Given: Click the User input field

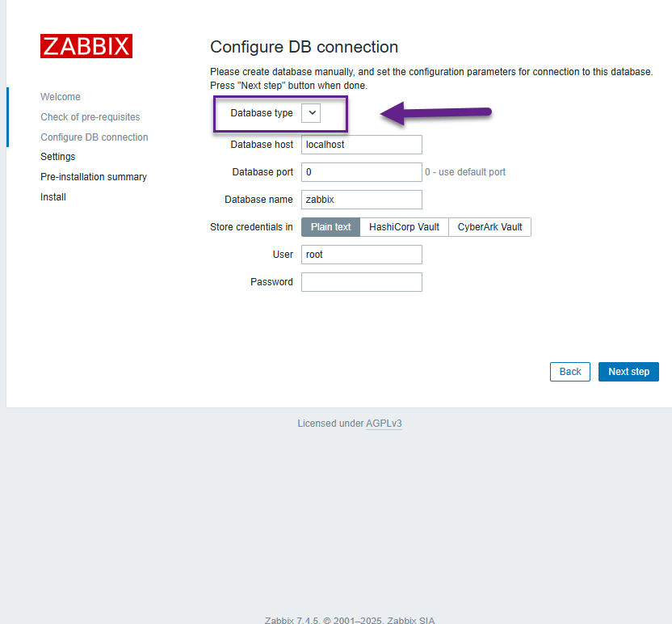Looking at the screenshot, I should pyautogui.click(x=361, y=255).
